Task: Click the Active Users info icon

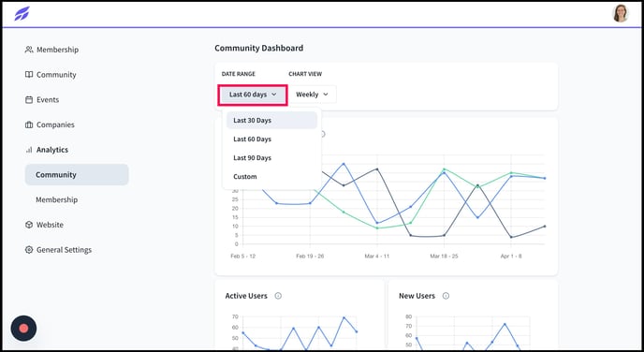Action: point(278,296)
